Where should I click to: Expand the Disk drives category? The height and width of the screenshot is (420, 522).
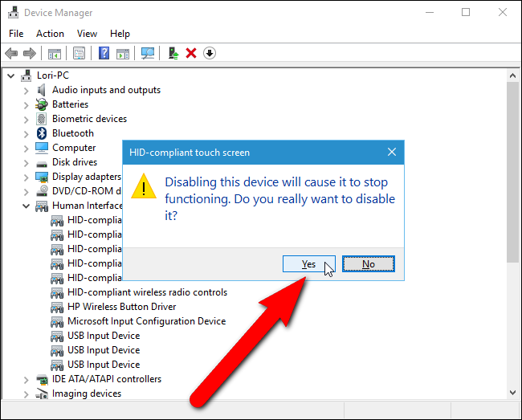[27, 163]
